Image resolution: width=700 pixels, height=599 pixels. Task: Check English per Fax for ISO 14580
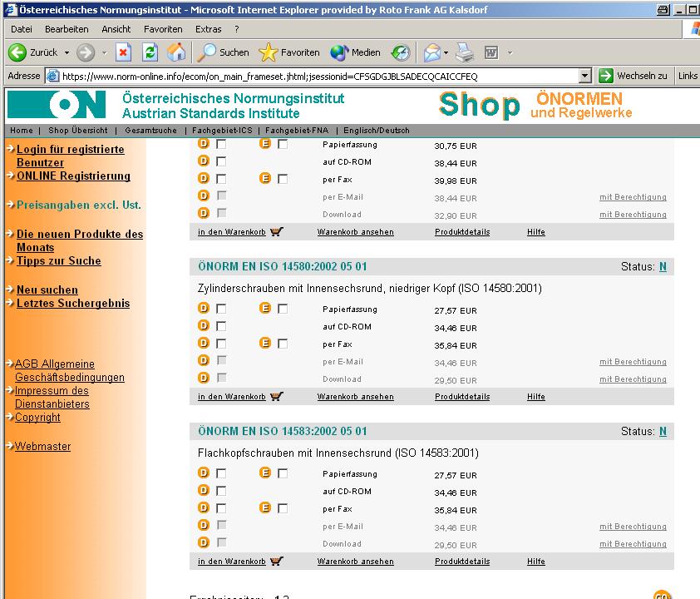pos(283,344)
